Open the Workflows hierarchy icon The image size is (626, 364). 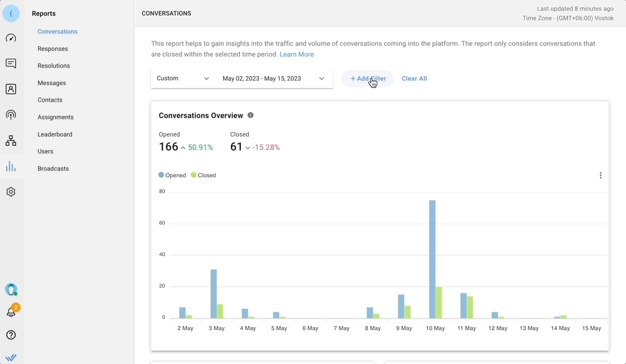point(11,140)
